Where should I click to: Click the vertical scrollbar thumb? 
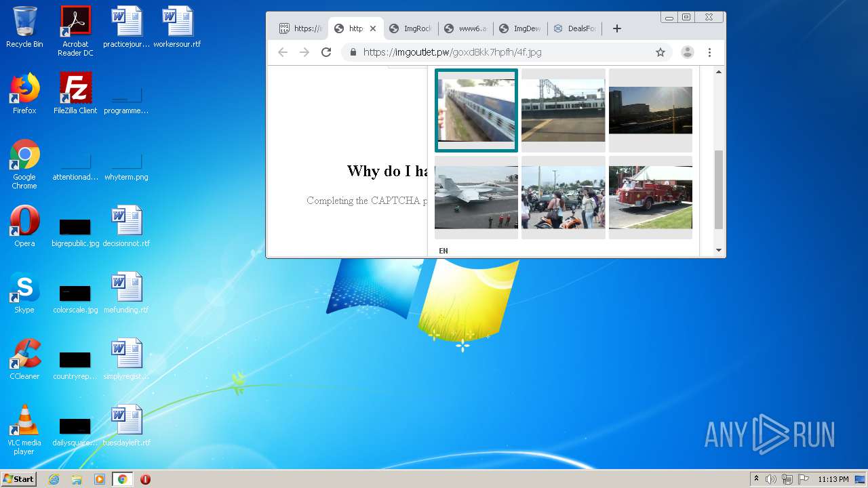point(719,190)
